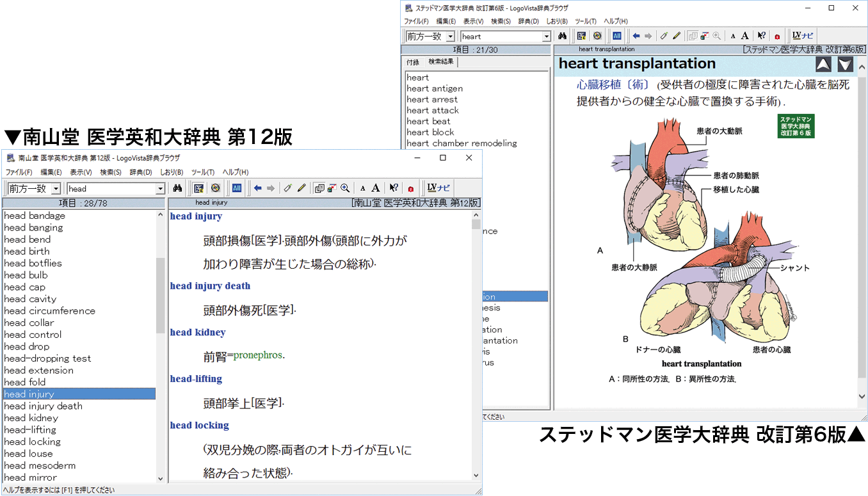Open dictionary selection icon in Nanzando toolbar

(x=198, y=188)
